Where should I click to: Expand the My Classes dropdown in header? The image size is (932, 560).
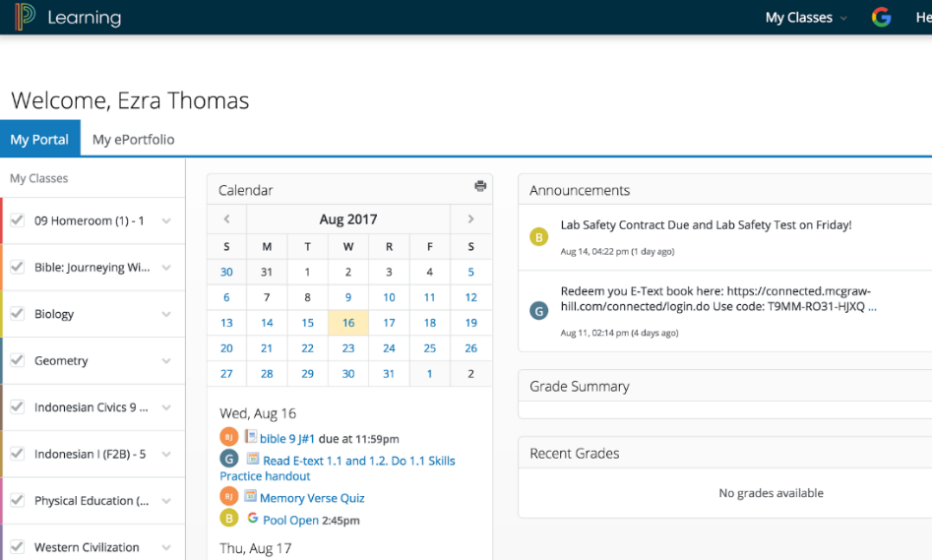pos(805,18)
